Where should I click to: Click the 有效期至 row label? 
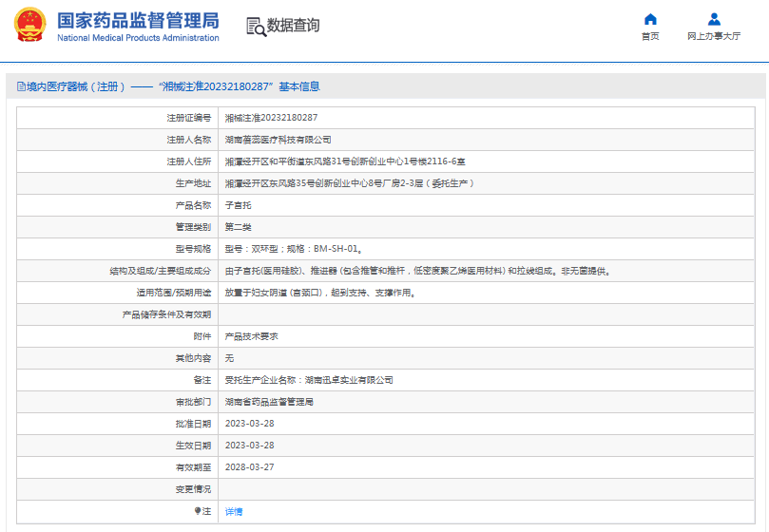193,467
